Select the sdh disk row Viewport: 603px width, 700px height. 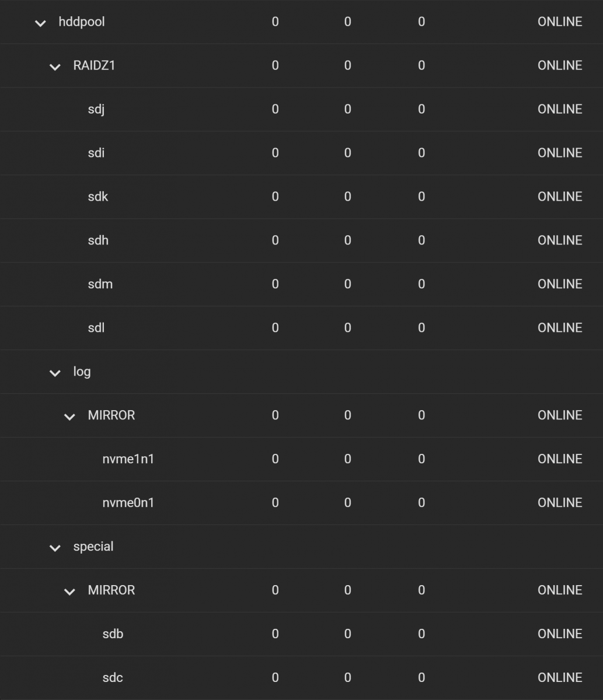301,240
